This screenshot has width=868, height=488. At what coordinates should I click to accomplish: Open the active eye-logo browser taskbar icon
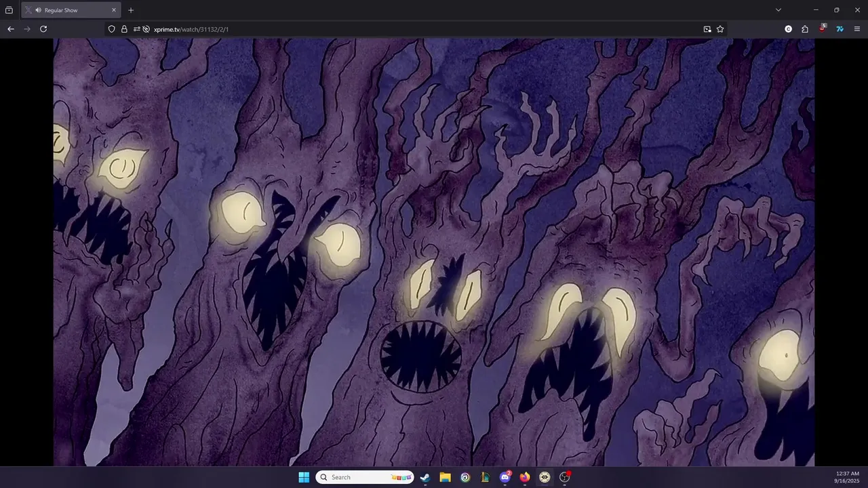pos(545,477)
